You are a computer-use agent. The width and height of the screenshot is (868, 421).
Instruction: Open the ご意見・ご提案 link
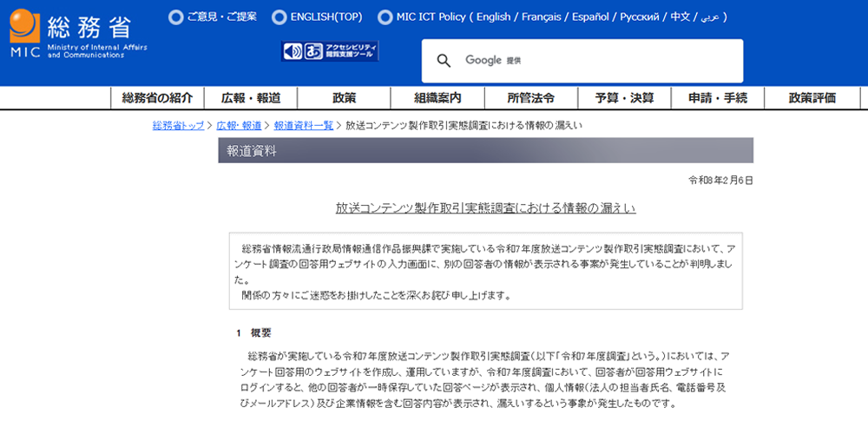[x=221, y=16]
